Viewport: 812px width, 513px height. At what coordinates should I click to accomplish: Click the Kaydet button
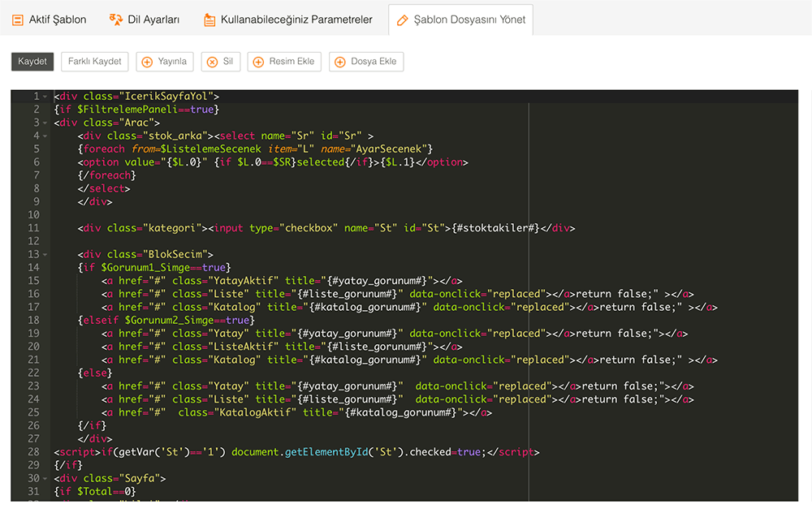click(x=32, y=62)
